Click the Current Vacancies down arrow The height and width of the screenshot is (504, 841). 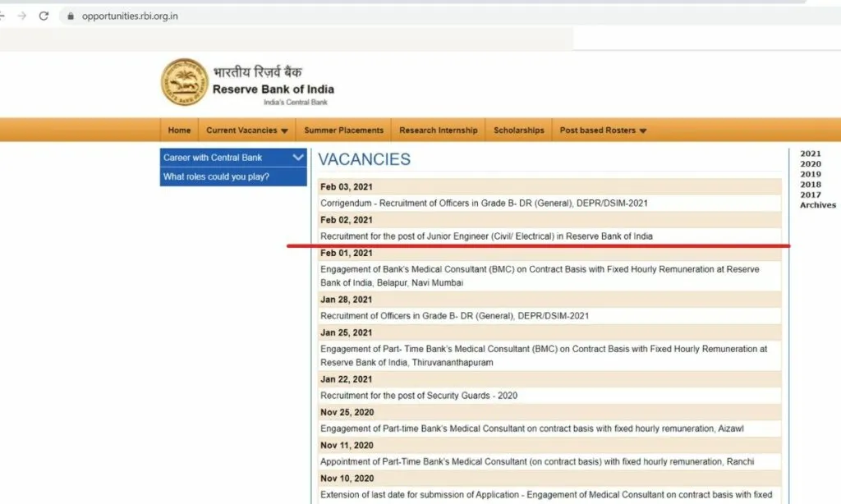284,131
